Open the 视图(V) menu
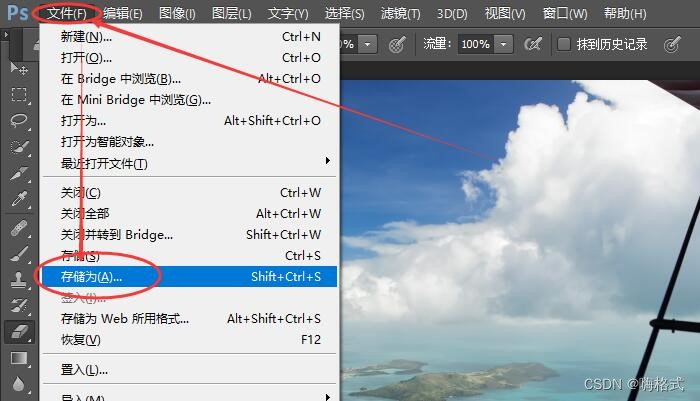 click(x=505, y=13)
